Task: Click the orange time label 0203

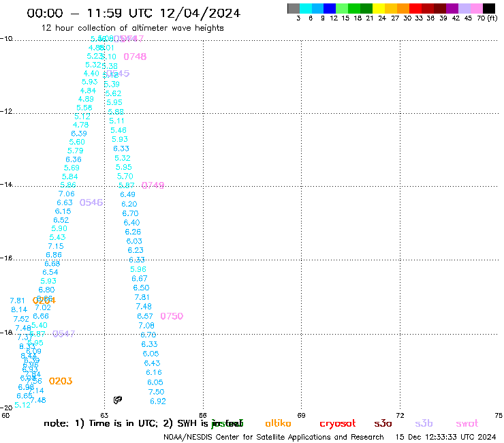Action: pyautogui.click(x=61, y=381)
